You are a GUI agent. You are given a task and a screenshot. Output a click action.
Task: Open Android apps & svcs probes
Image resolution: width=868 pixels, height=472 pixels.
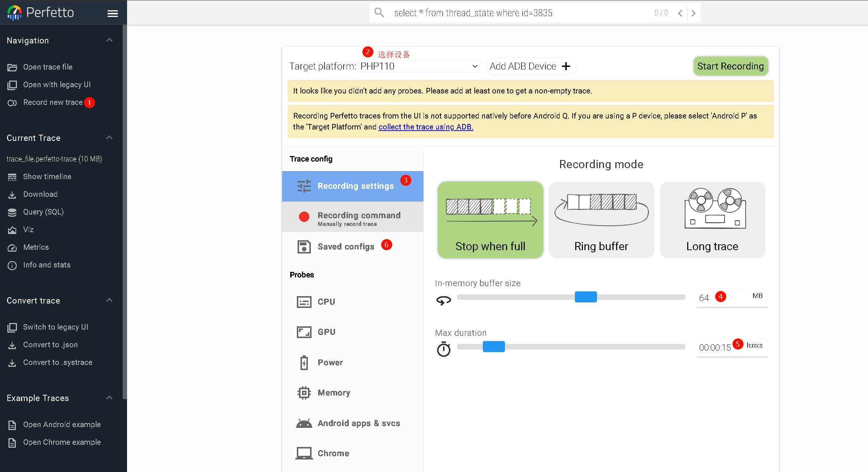pos(358,423)
